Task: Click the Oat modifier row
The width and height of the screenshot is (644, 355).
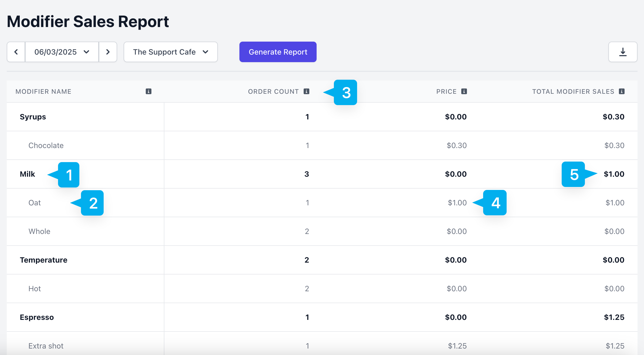Action: pos(35,203)
